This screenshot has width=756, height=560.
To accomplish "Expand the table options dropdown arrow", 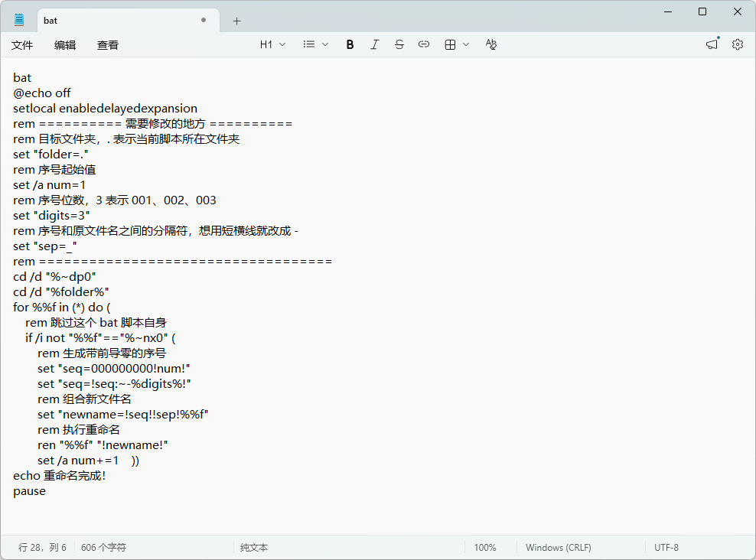I will pos(466,45).
